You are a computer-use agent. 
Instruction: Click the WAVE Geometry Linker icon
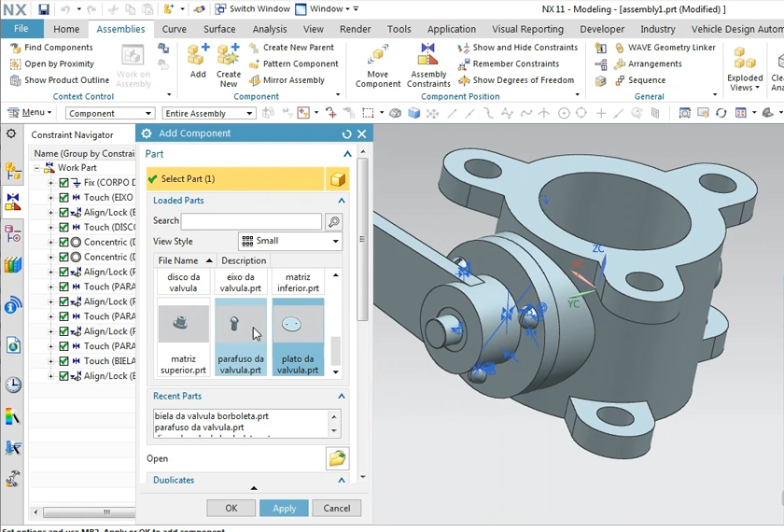(619, 48)
